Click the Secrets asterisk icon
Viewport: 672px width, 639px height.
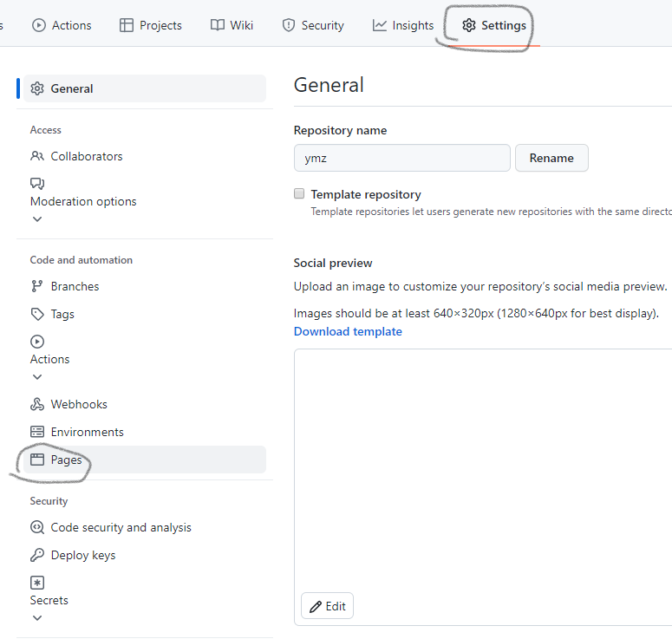(x=37, y=583)
